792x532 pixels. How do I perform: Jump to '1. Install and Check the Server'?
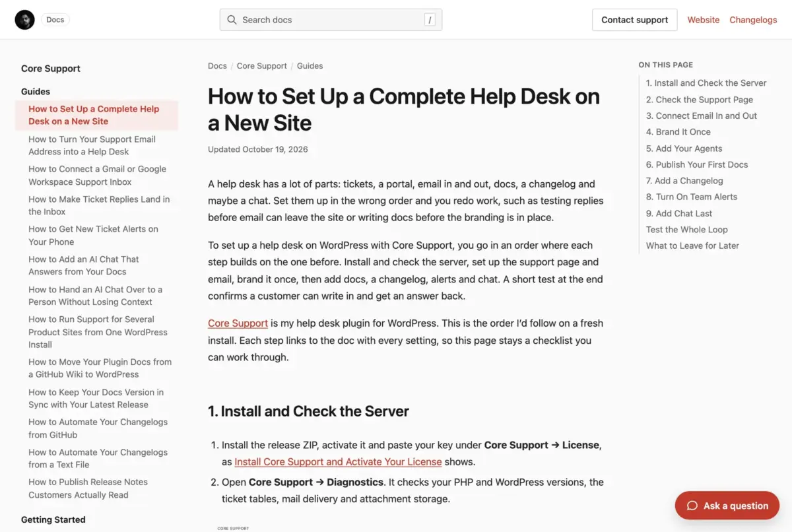tap(706, 83)
